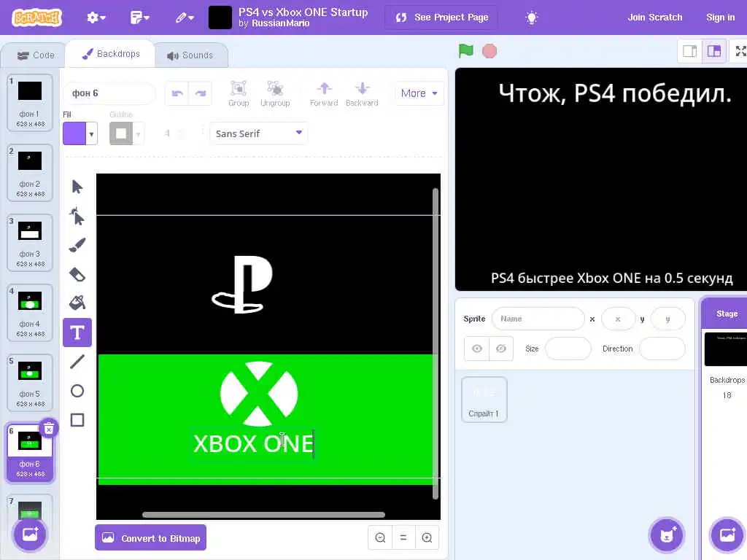Click the Group icon
Screen dimensions: 747x560
tap(239, 93)
